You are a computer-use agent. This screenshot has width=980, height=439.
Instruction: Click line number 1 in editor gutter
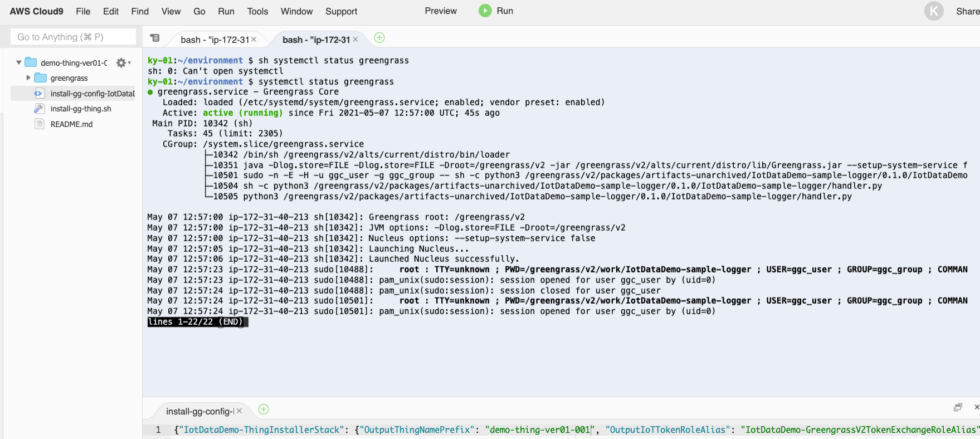tap(158, 430)
